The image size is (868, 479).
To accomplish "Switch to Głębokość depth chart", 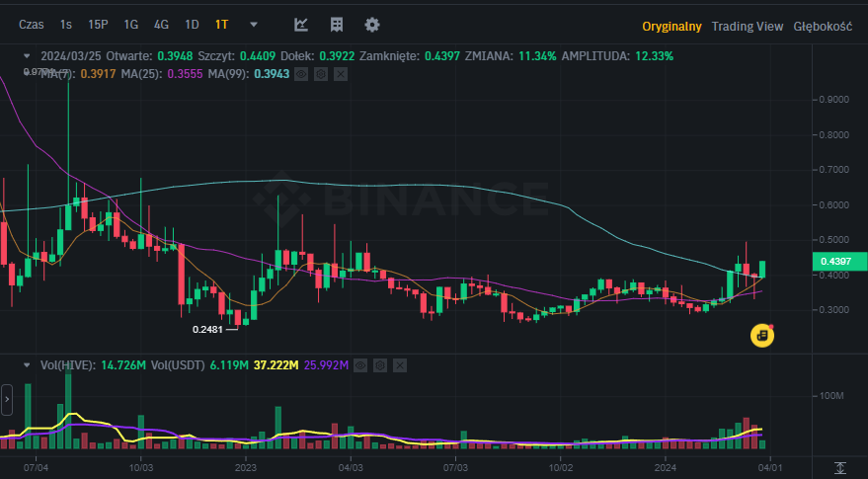I will click(x=823, y=26).
